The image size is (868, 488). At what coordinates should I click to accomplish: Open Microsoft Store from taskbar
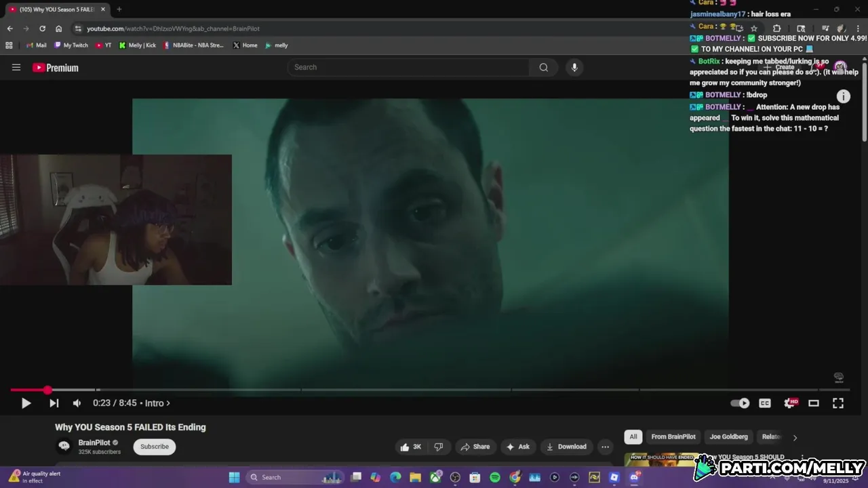pos(475,477)
